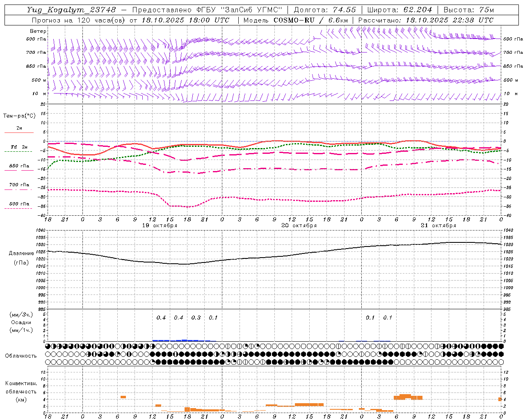Click the Прогноз на 120 часа(ов) header text

click(x=79, y=20)
